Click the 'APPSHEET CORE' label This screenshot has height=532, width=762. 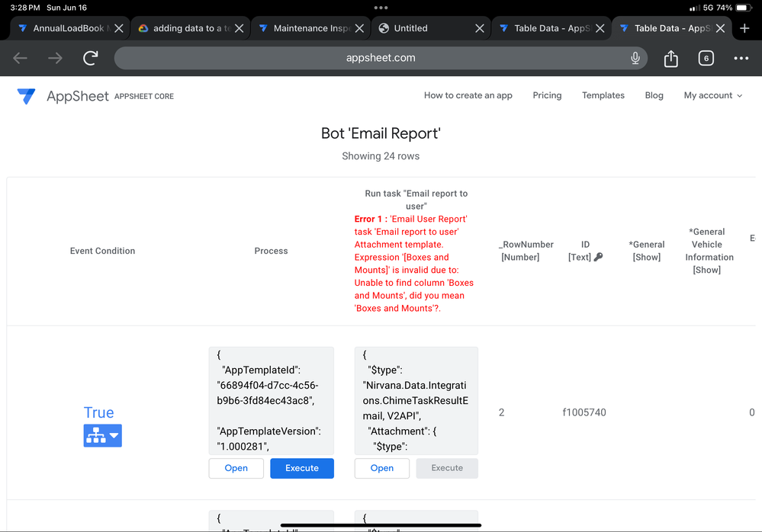144,97
